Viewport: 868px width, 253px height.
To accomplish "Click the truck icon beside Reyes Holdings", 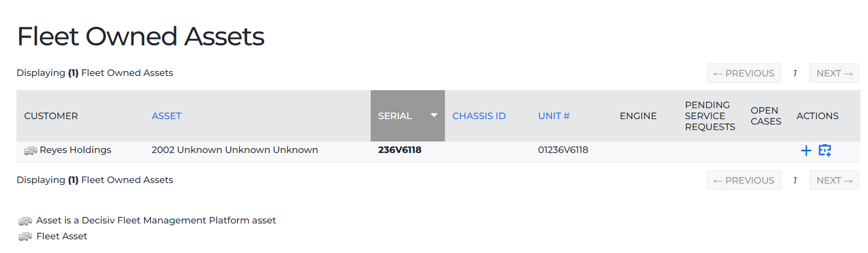I will 31,150.
